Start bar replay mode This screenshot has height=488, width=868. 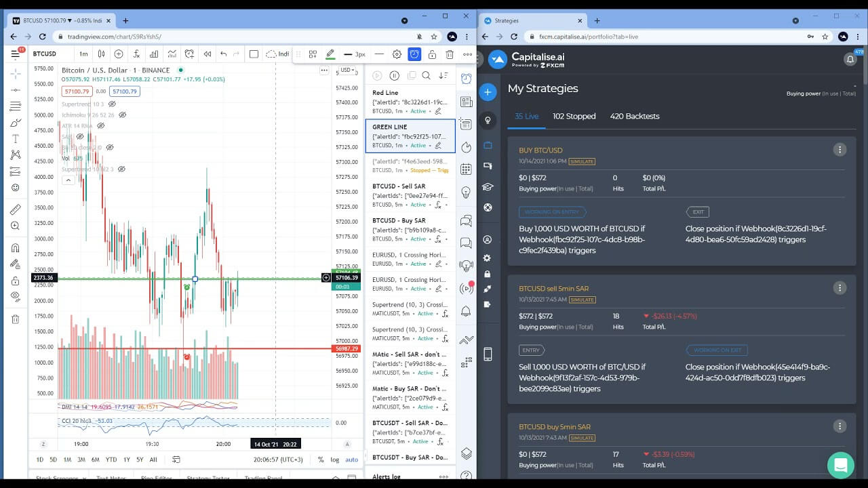(208, 54)
